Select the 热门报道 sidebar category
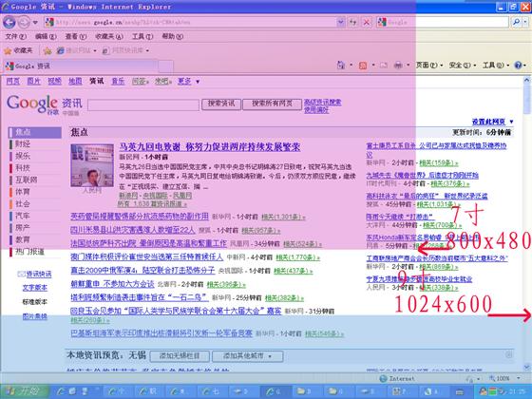The image size is (532, 399). coord(29,252)
